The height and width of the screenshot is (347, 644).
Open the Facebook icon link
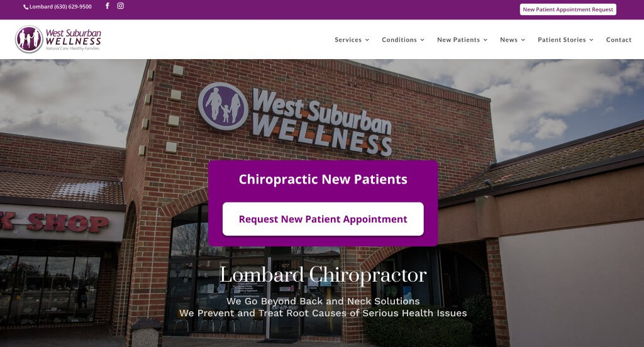pos(107,6)
